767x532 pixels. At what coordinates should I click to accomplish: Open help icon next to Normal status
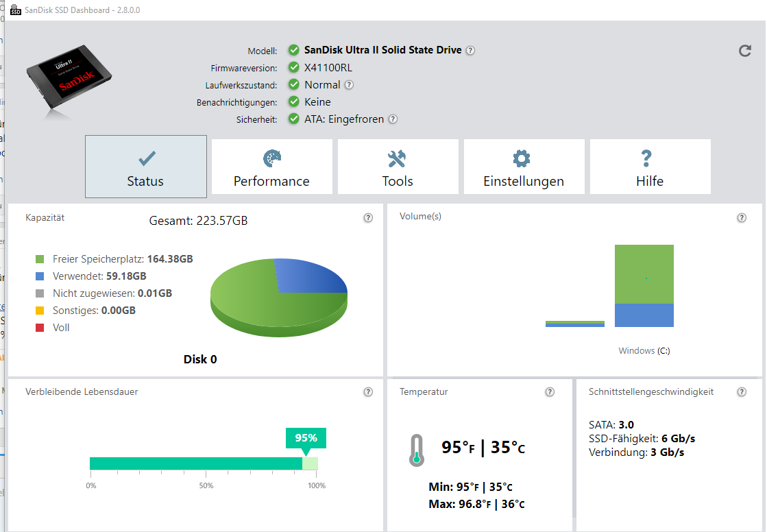coord(349,85)
